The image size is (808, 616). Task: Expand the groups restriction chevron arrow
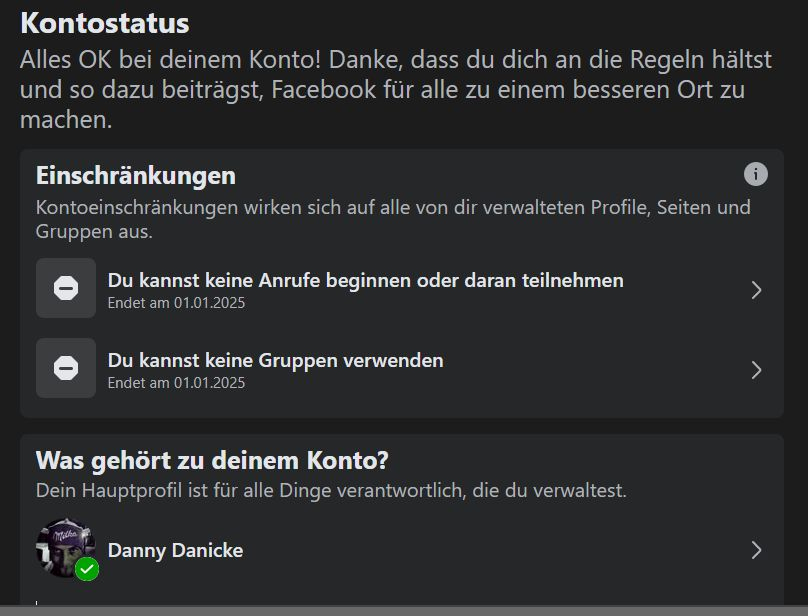756,370
